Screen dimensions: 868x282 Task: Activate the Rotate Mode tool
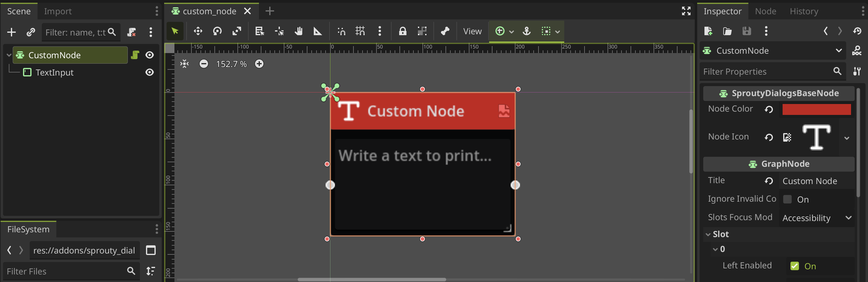(217, 31)
